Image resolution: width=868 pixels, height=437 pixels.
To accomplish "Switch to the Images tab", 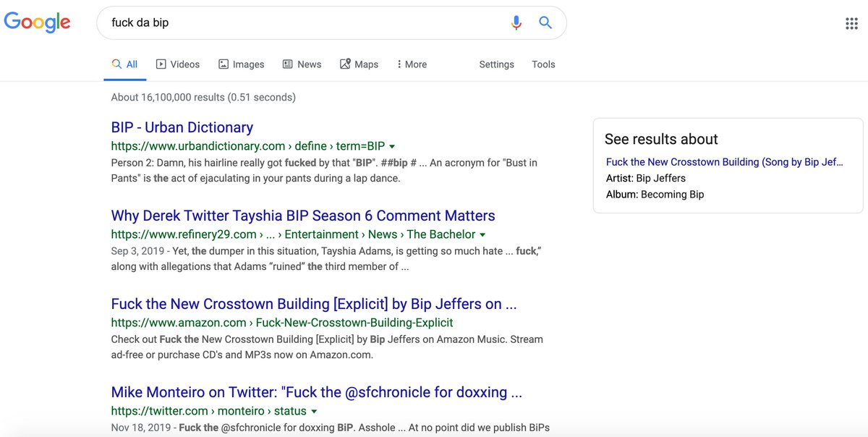I will (241, 64).
